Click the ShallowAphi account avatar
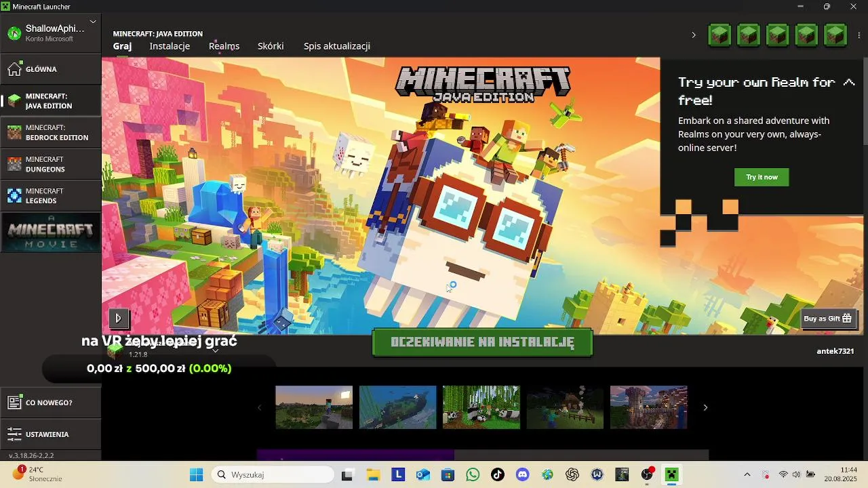This screenshot has width=868, height=488. pyautogui.click(x=14, y=33)
